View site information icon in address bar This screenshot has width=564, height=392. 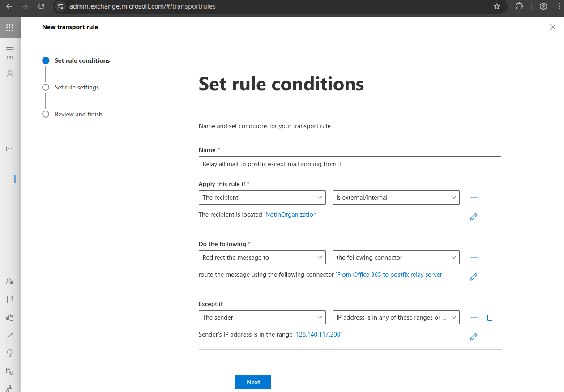(60, 6)
